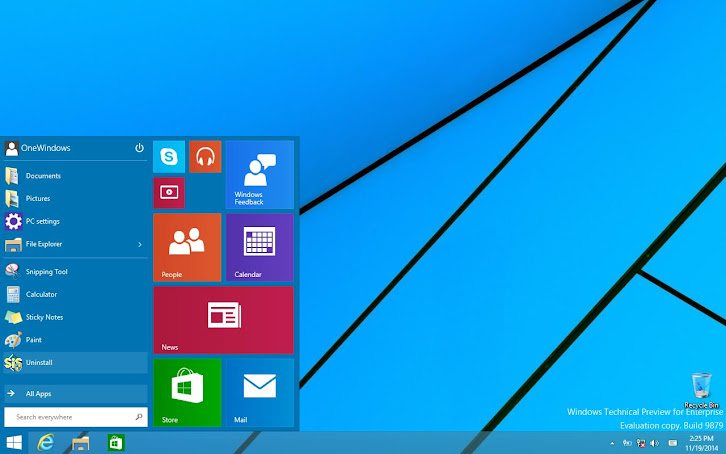The image size is (726, 454).
Task: Open the Skype tile
Action: click(x=169, y=156)
